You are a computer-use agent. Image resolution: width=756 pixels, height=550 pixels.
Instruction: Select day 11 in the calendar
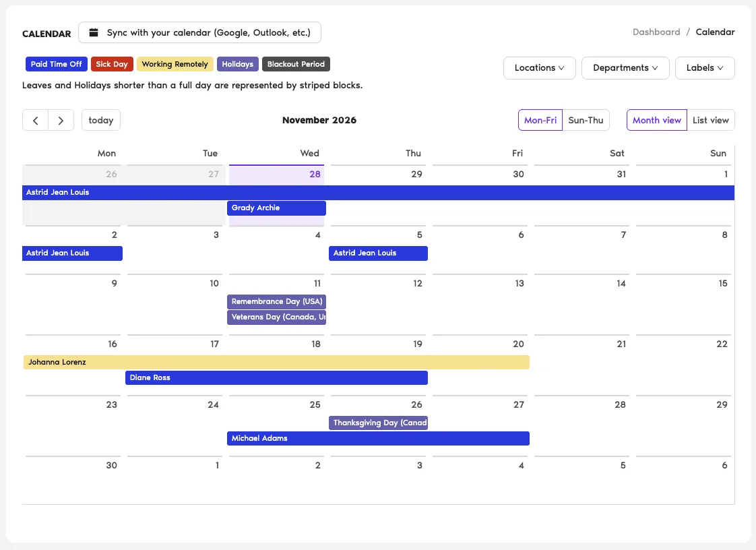(x=317, y=283)
